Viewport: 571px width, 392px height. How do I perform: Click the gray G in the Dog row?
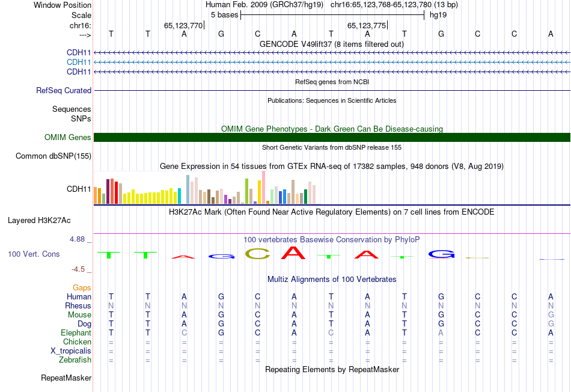551,324
